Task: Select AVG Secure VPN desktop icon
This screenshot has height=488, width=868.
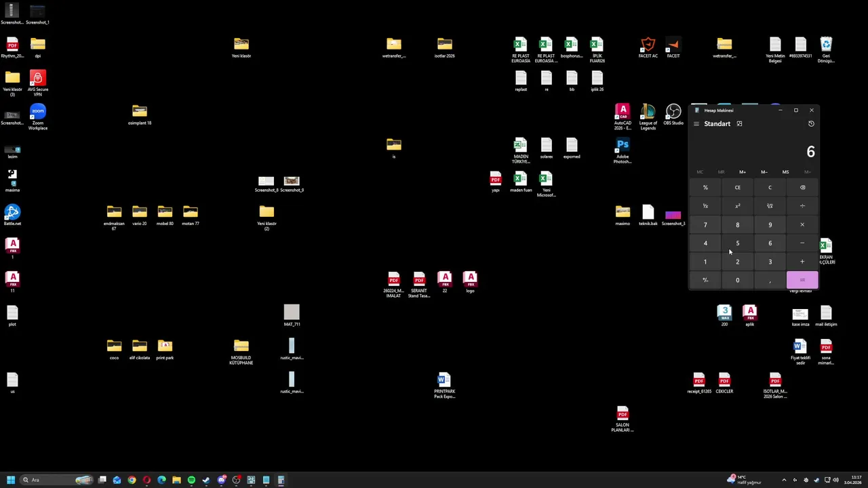Action: [38, 84]
